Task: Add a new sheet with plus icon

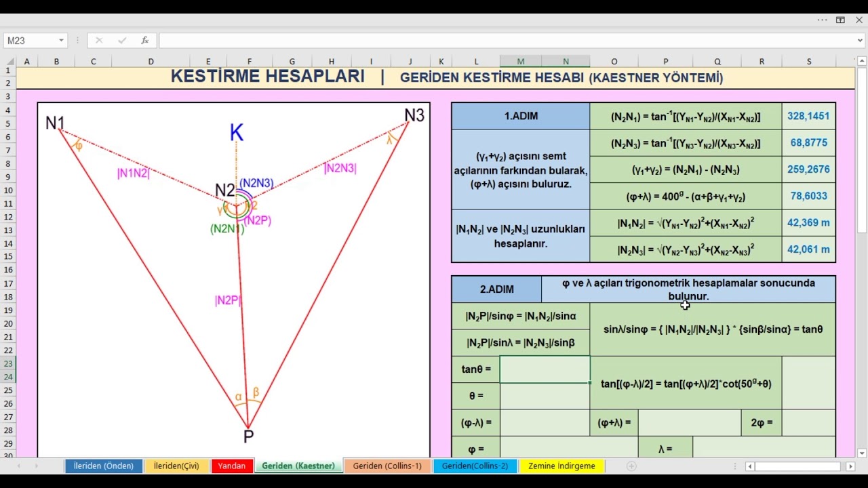Action: pos(631,466)
